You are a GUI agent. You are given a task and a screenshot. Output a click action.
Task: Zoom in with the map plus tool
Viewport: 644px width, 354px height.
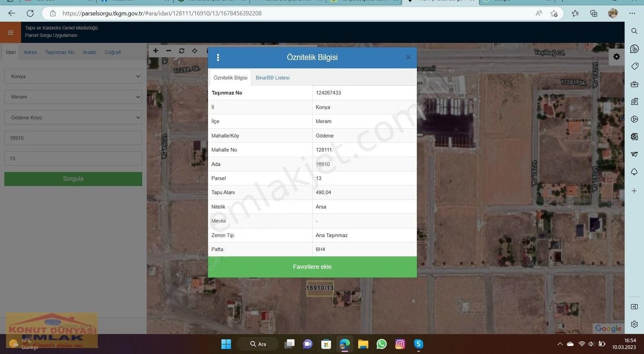pos(156,51)
